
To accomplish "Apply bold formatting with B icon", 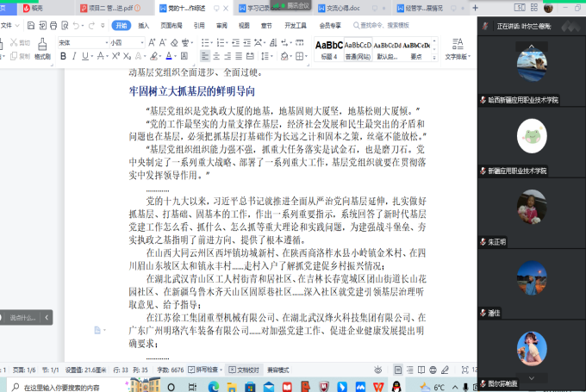I will click(62, 57).
